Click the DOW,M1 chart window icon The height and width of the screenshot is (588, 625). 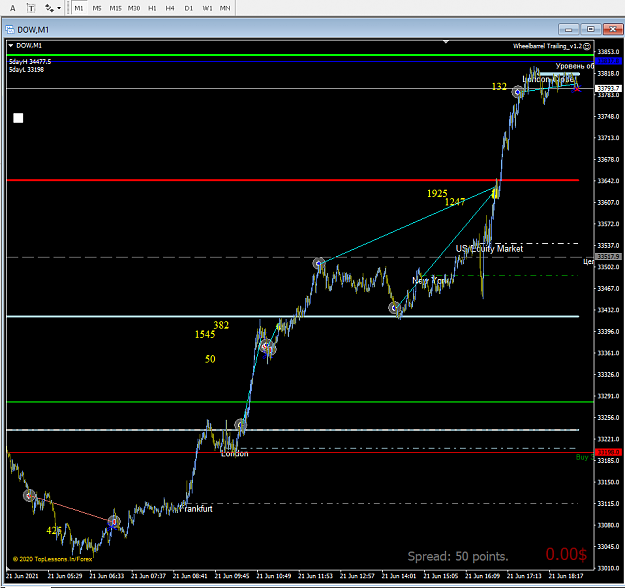[10, 29]
